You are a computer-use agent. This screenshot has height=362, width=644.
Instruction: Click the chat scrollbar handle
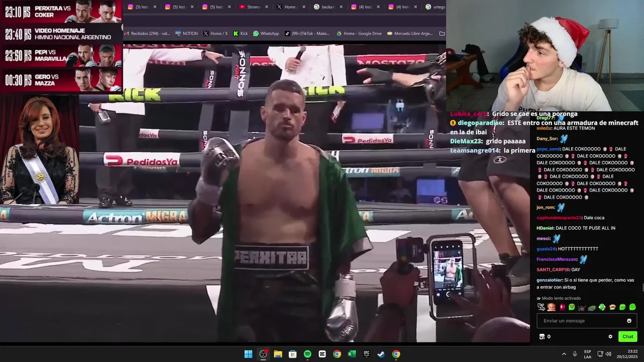642,288
